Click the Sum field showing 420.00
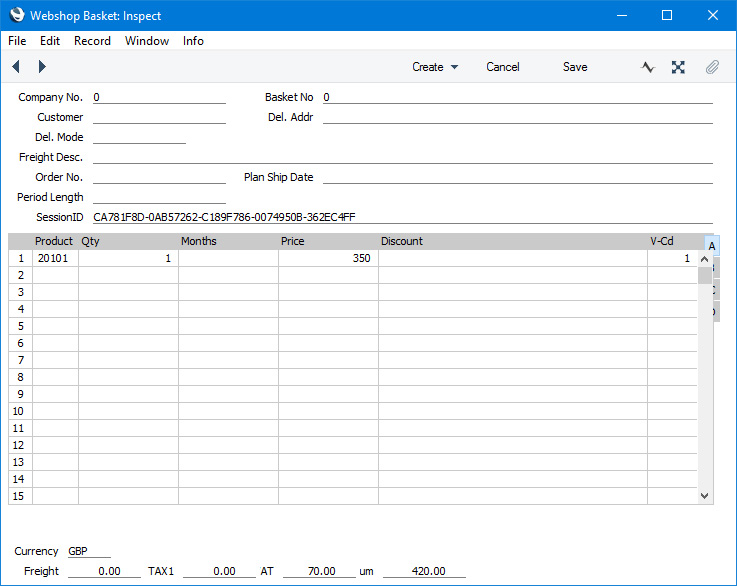The width and height of the screenshot is (737, 586). [x=424, y=571]
